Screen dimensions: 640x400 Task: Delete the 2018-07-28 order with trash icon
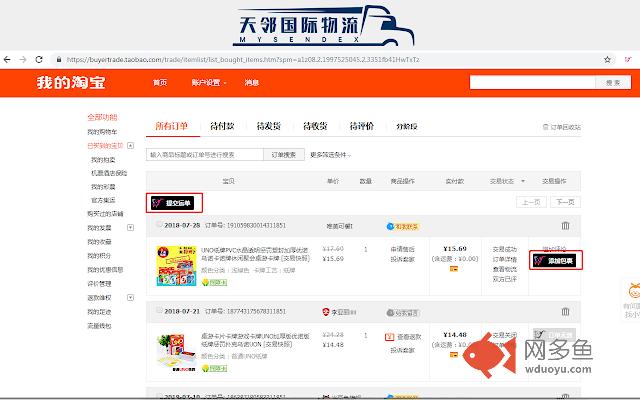(565, 225)
